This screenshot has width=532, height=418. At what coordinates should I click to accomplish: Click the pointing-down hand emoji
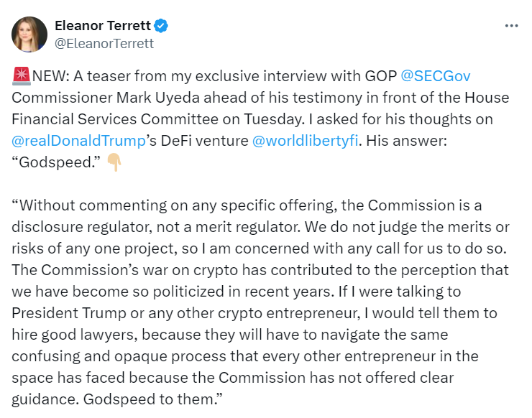point(114,164)
